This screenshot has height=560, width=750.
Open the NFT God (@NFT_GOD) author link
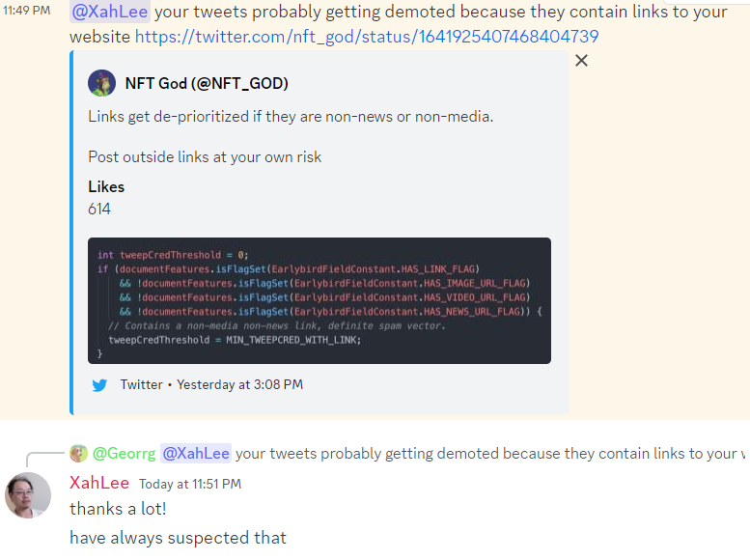pos(207,83)
